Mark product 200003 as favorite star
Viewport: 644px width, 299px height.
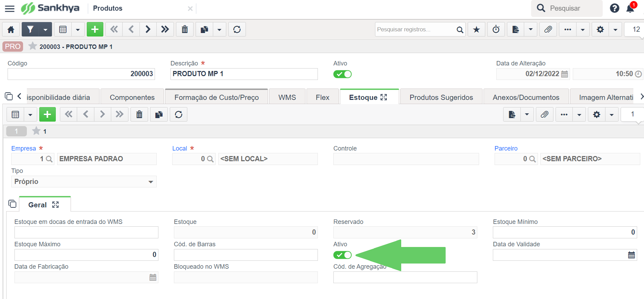pyautogui.click(x=33, y=46)
